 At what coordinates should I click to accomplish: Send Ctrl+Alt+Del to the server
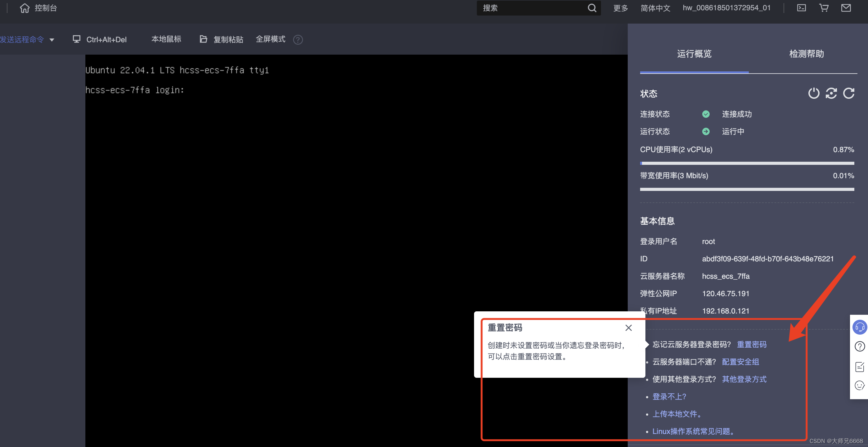(x=106, y=39)
